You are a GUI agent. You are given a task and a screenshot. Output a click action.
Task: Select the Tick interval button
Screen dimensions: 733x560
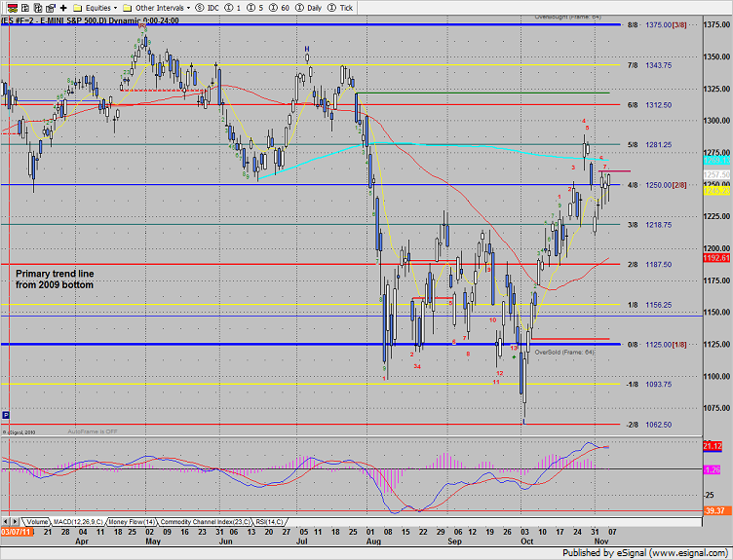(x=340, y=8)
